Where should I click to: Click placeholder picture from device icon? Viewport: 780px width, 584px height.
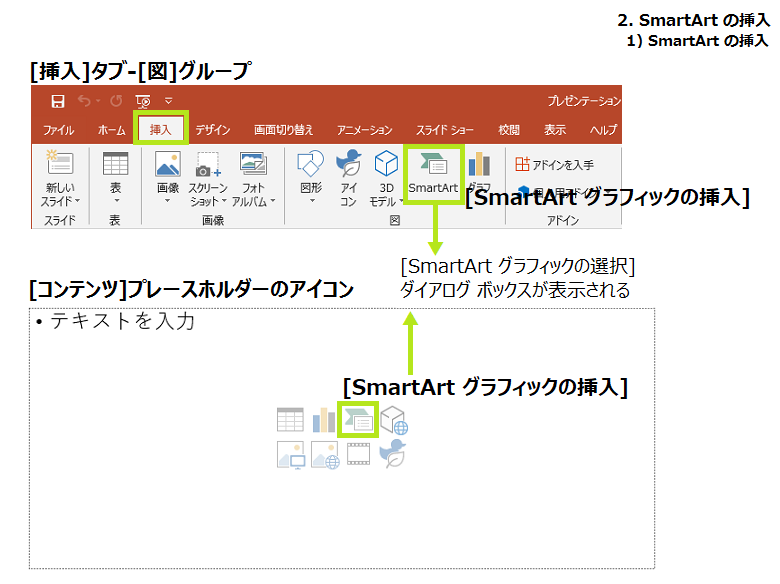(x=291, y=455)
